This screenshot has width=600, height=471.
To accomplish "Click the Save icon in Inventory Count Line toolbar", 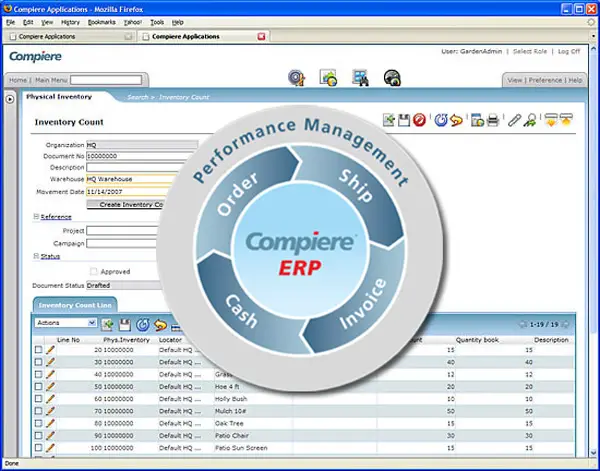I will 124,324.
